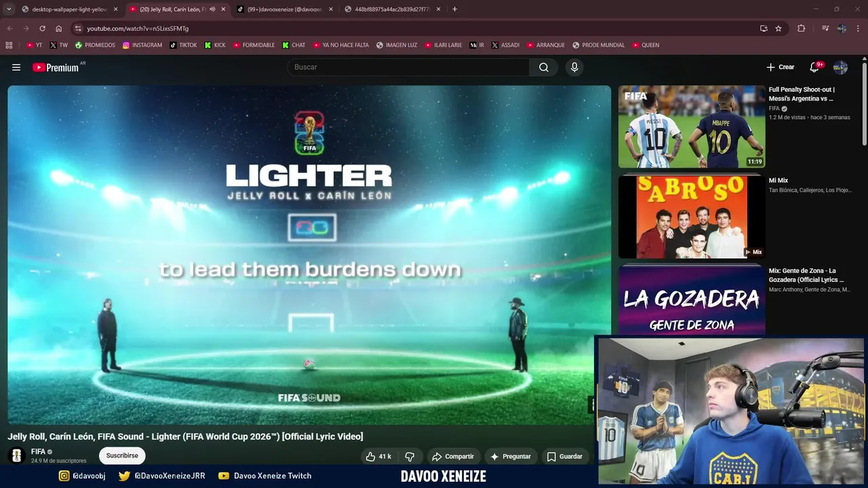
Task: Go back in browser history
Action: click(9, 28)
